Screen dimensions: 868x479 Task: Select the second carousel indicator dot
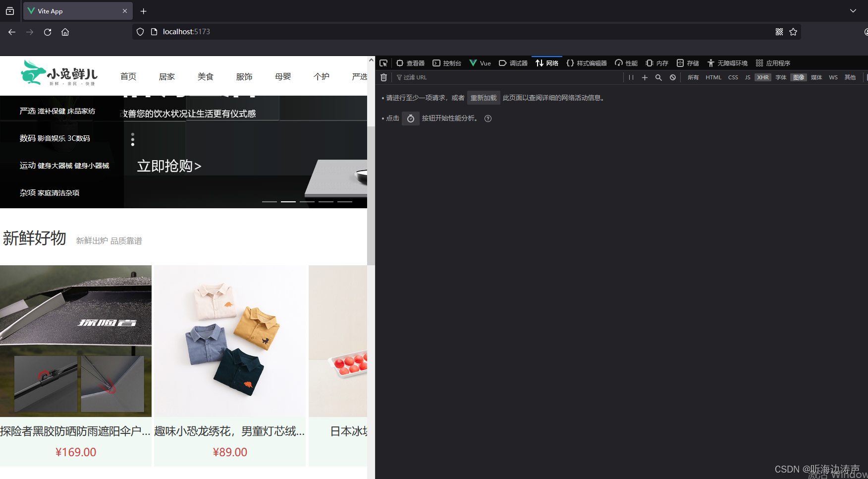(x=288, y=201)
